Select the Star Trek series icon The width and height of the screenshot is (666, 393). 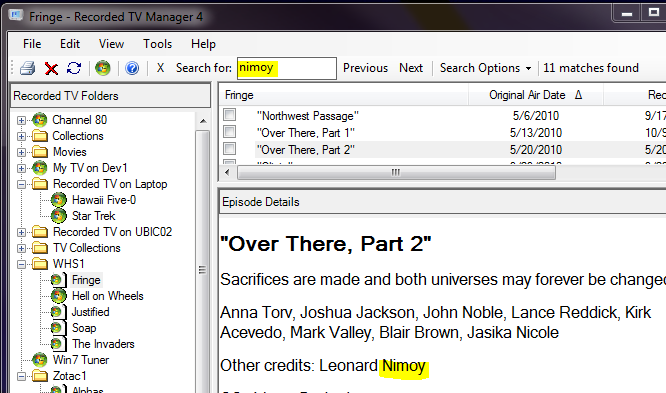[x=59, y=216]
